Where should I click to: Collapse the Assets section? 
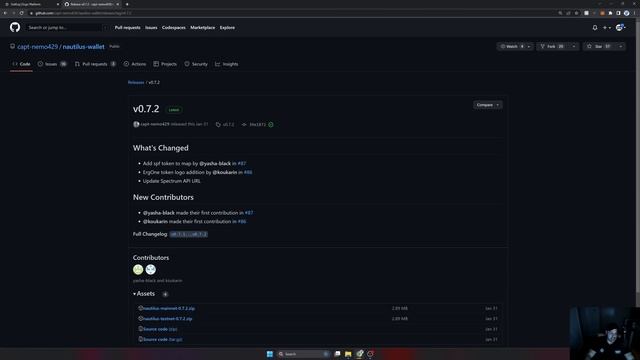[x=144, y=294]
